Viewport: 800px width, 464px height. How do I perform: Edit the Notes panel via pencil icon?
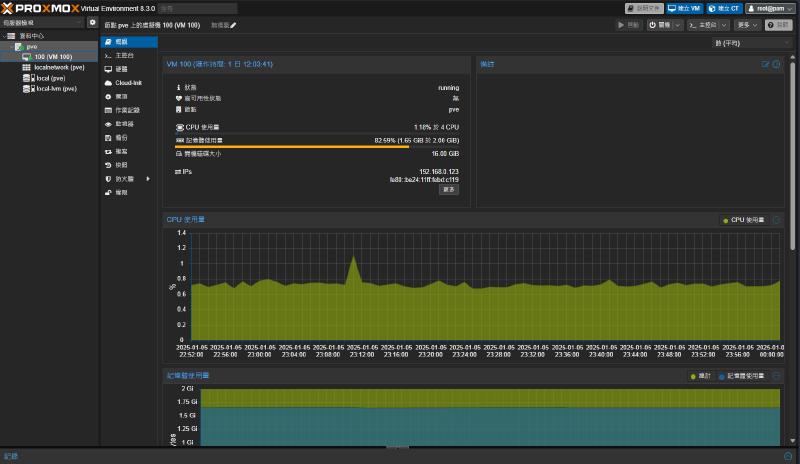[x=765, y=64]
